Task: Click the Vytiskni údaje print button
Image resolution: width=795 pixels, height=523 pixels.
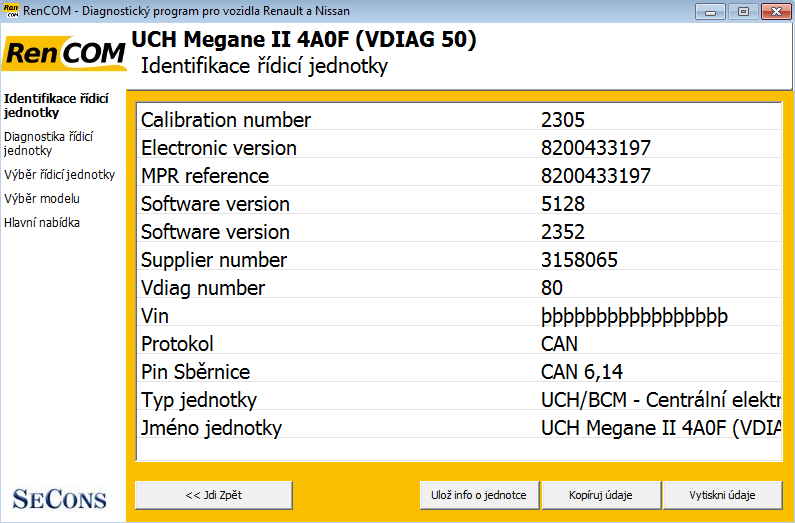Action: (722, 495)
